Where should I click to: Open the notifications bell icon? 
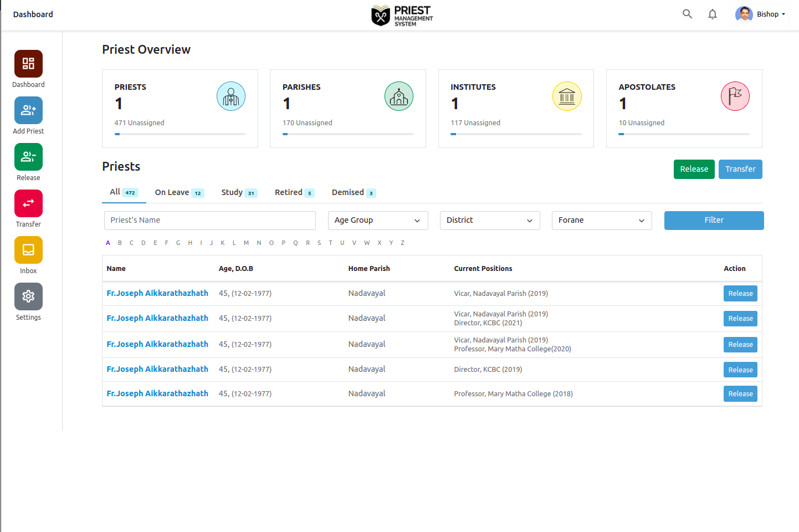[713, 14]
